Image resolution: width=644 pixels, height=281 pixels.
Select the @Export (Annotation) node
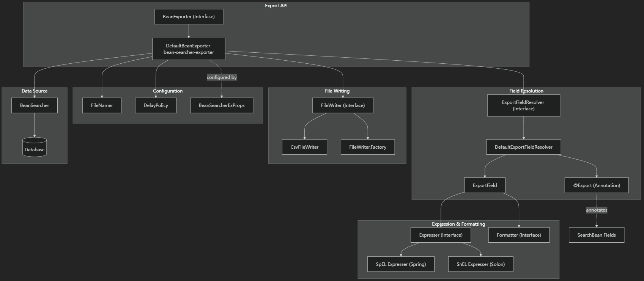597,185
